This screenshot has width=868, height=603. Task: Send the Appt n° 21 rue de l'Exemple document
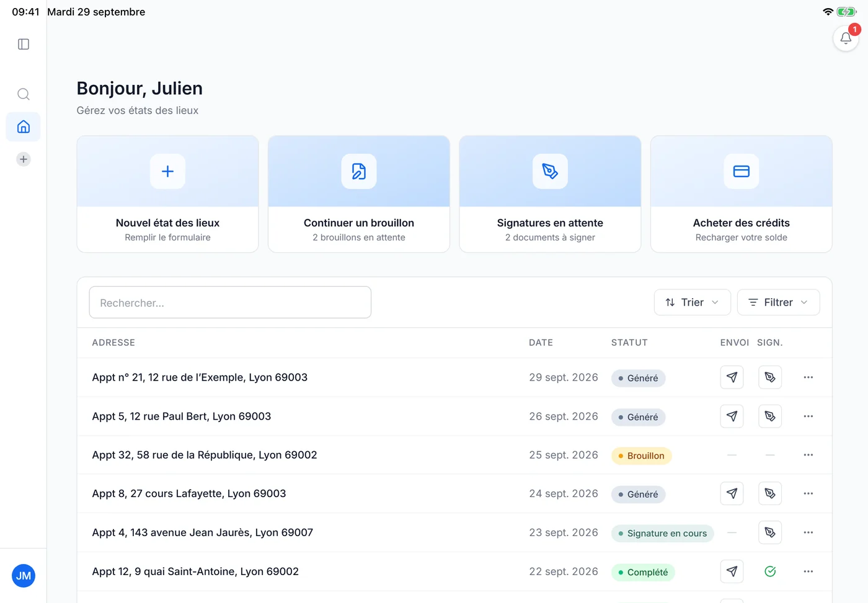point(732,377)
